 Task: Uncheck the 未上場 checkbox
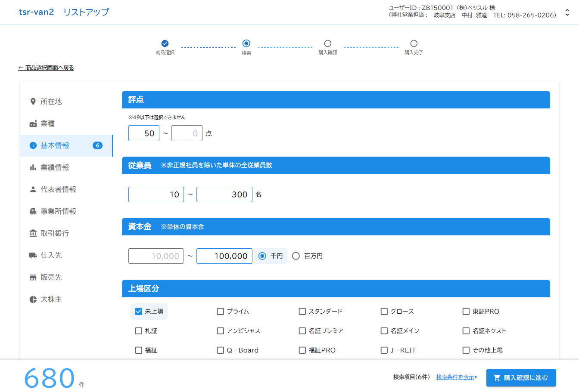[x=139, y=312]
